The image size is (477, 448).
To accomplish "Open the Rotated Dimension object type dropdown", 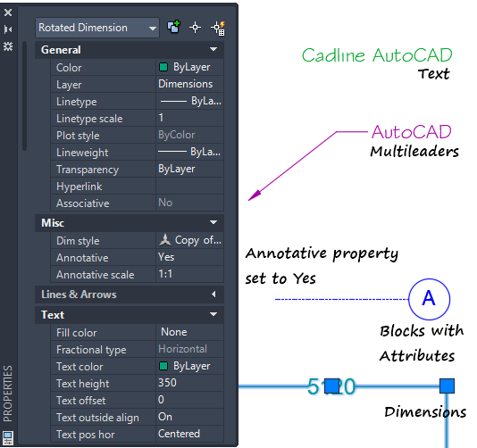I will [x=97, y=28].
